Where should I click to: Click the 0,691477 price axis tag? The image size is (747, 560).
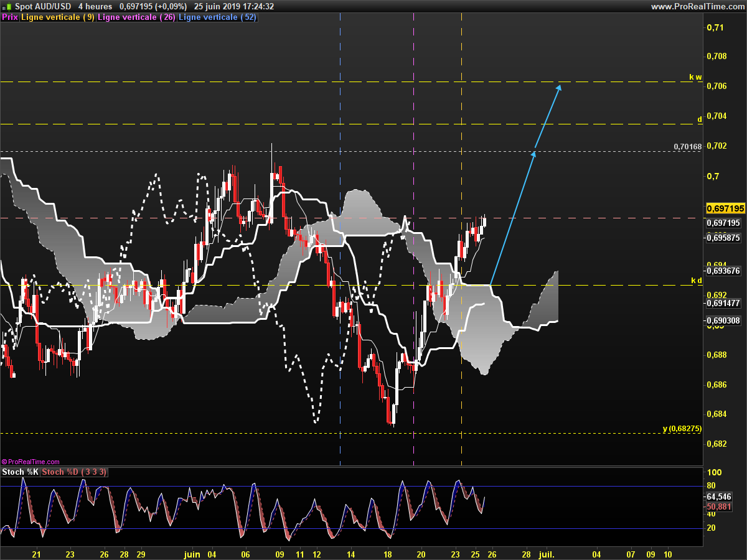tap(724, 303)
